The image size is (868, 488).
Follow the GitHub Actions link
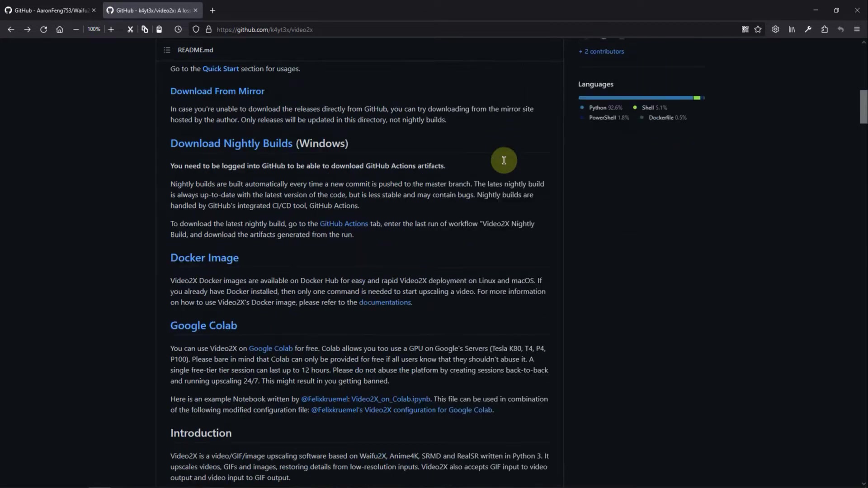(x=344, y=224)
